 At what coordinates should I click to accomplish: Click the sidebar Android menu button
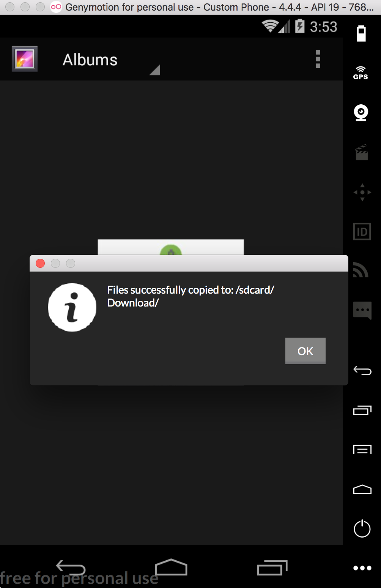click(362, 450)
